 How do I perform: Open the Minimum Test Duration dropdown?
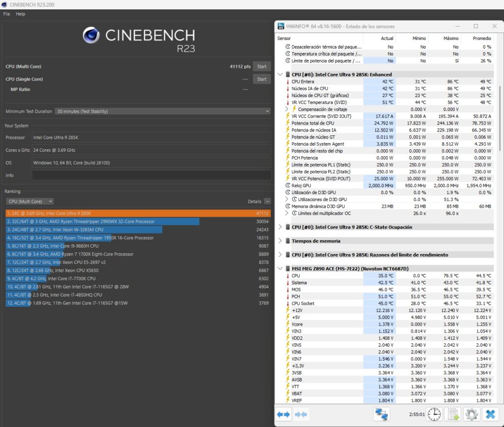pyautogui.click(x=162, y=111)
